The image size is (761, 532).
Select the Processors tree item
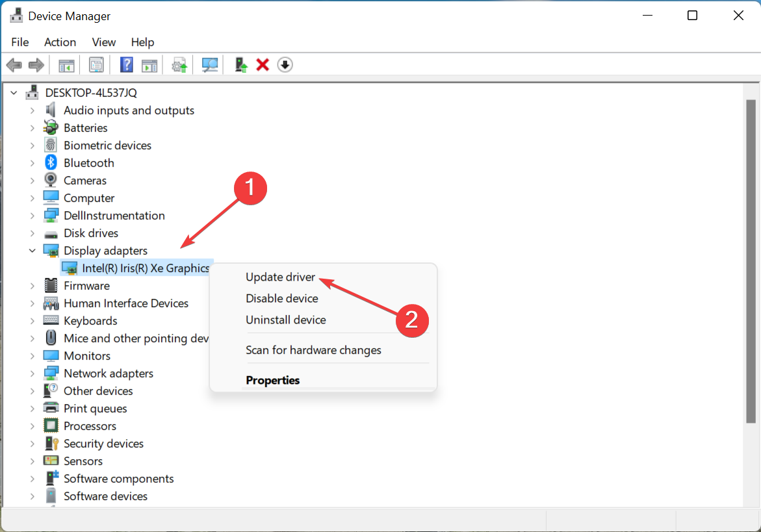[x=90, y=426]
